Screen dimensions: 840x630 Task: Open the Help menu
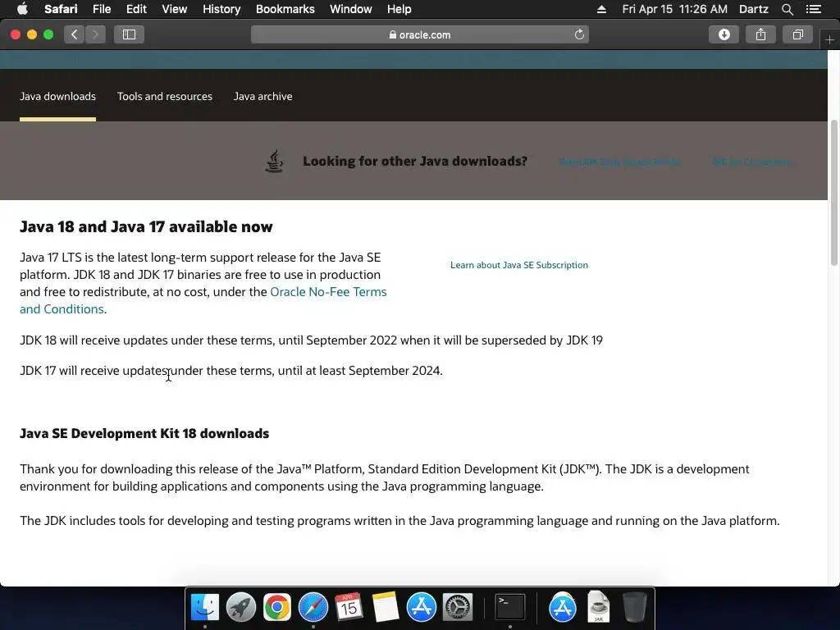click(399, 9)
